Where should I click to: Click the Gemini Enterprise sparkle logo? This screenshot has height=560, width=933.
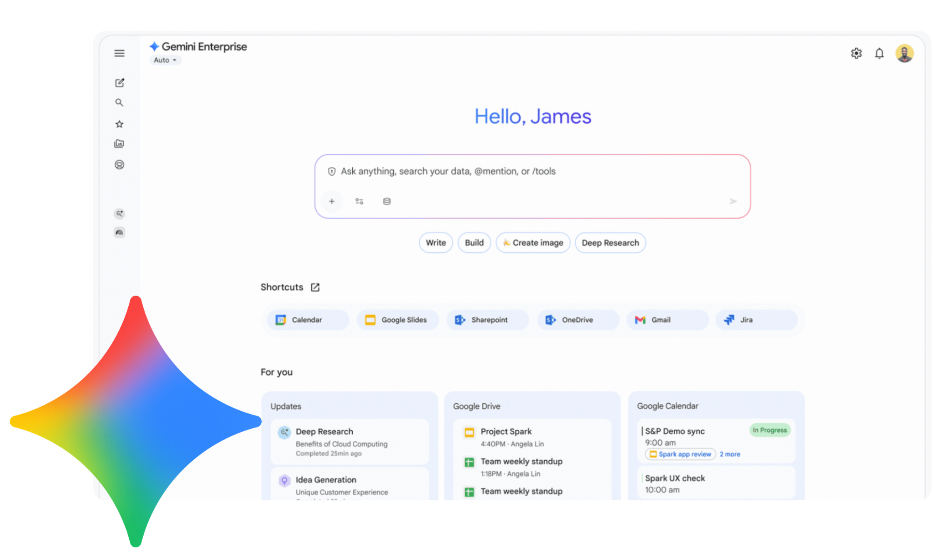[154, 47]
